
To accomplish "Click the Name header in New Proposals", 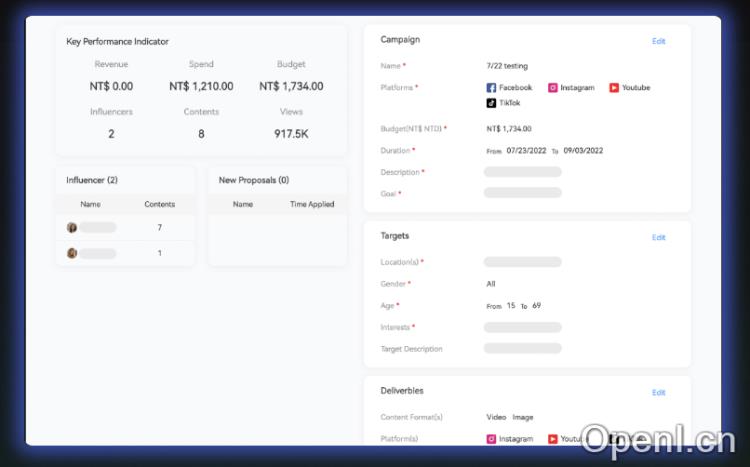I will (243, 204).
